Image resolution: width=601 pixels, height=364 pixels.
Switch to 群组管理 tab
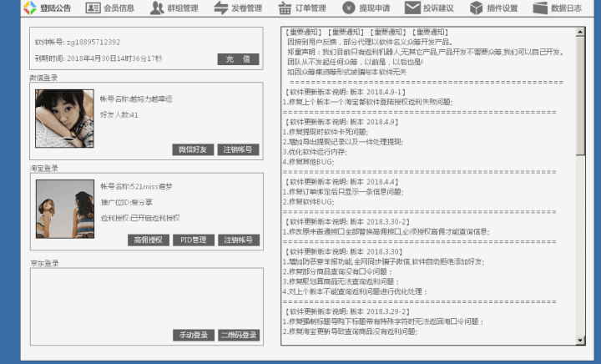[183, 8]
